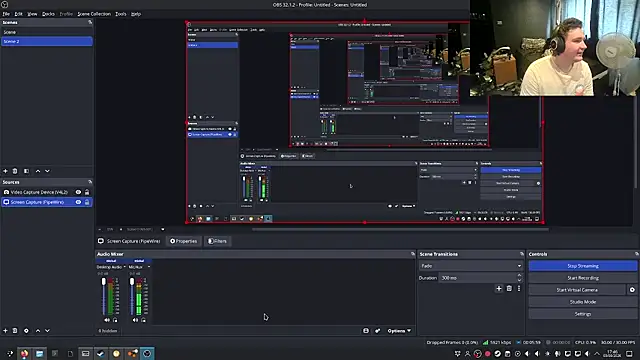Open Desktop Audio channel menu arrow
Image resolution: width=640 pixels, height=360 pixels.
(124, 267)
